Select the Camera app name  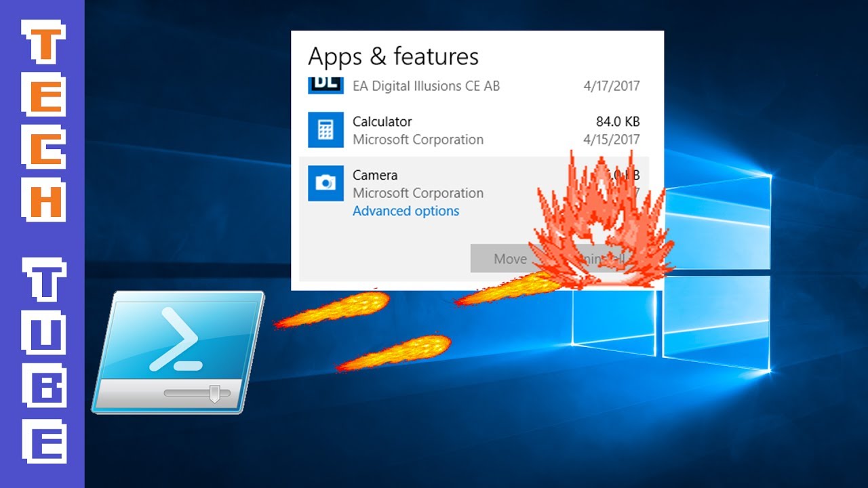click(374, 175)
